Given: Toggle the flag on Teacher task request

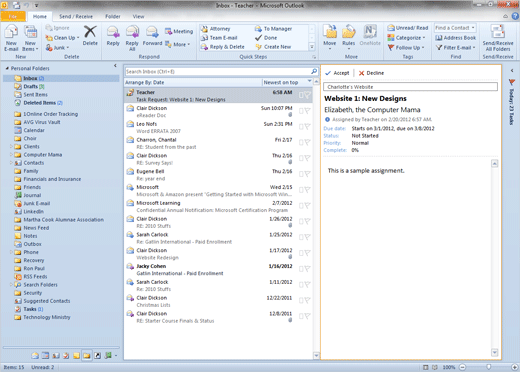Looking at the screenshot, I should 308,95.
